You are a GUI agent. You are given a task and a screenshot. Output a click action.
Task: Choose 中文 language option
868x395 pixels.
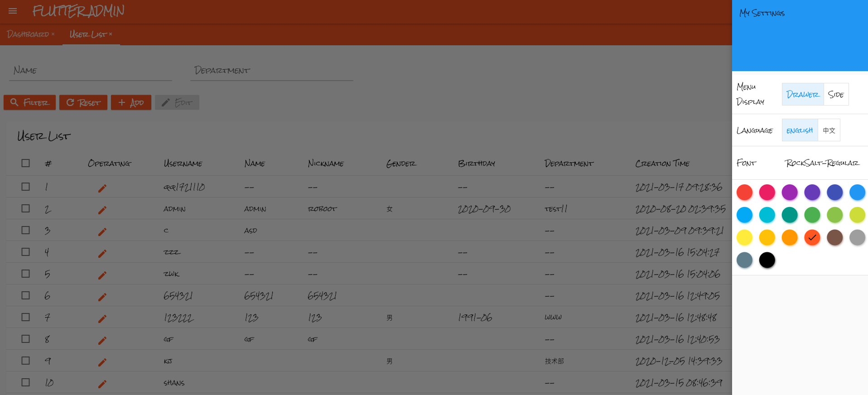(x=829, y=130)
